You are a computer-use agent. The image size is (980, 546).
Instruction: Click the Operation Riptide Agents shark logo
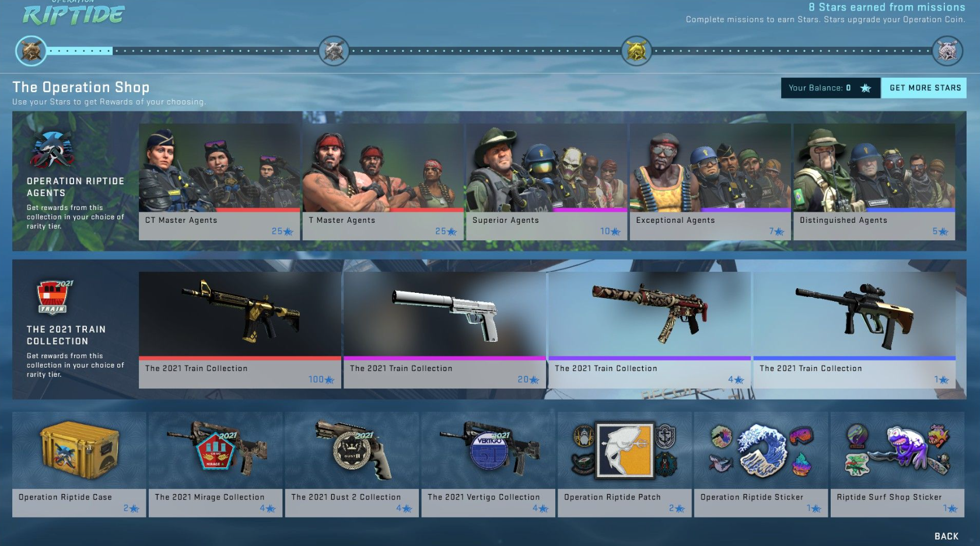point(52,150)
